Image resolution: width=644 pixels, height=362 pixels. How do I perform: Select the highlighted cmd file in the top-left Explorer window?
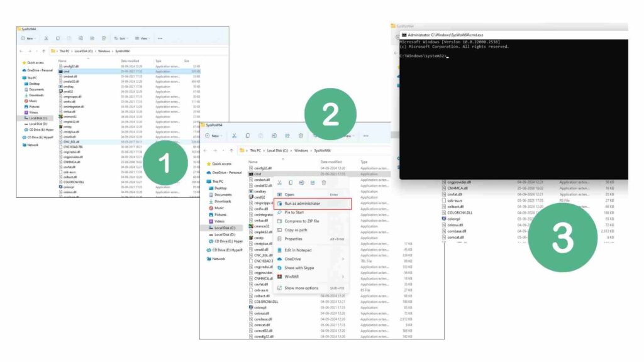coord(66,71)
